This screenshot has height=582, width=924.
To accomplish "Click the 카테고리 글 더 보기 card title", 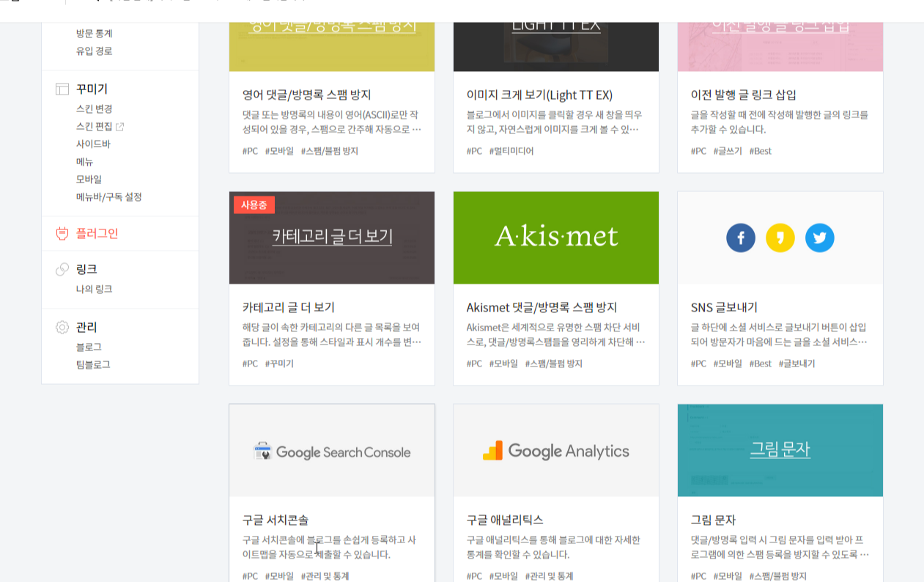I will click(x=289, y=308).
